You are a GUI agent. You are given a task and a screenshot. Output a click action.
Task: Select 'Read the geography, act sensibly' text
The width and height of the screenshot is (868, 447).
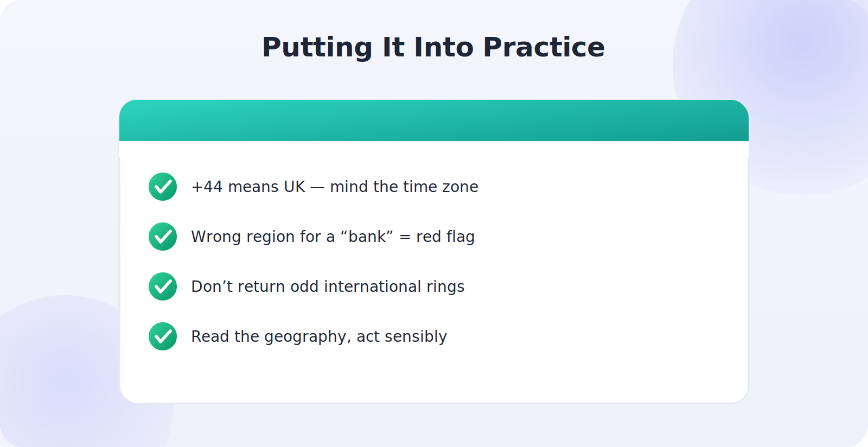[319, 336]
